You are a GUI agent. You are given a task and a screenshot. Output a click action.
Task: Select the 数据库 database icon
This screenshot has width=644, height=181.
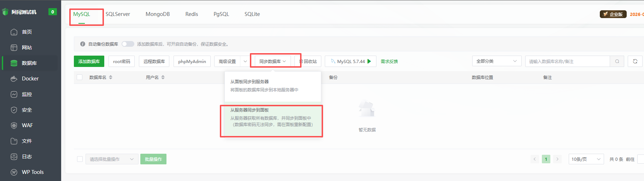point(14,63)
